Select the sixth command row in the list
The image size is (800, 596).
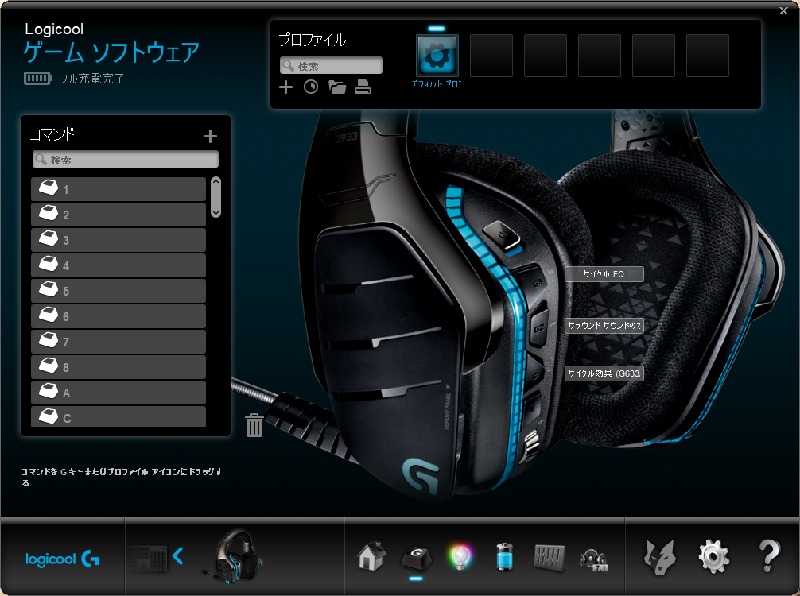tap(118, 316)
